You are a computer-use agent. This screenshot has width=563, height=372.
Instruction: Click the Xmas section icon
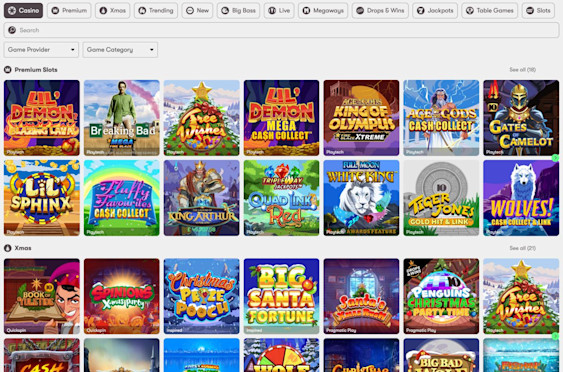pyautogui.click(x=8, y=248)
